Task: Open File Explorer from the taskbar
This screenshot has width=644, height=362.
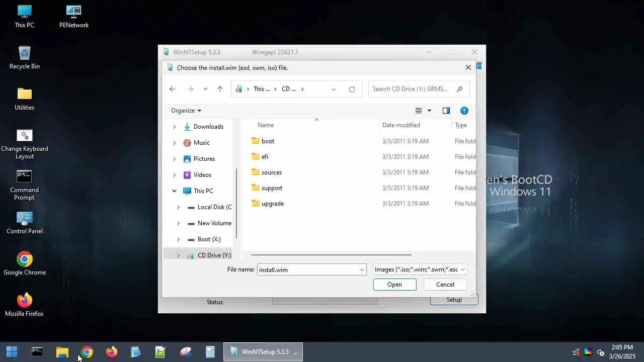Action: pos(62,352)
